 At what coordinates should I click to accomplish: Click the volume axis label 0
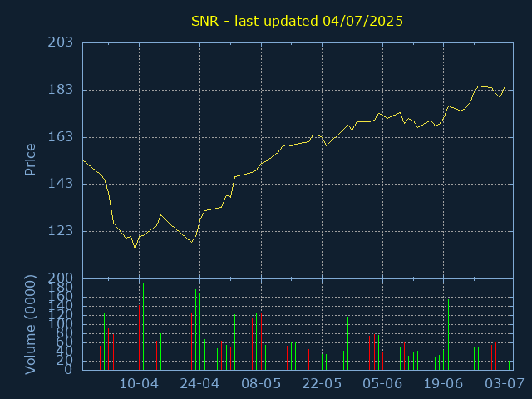[x=68, y=369]
